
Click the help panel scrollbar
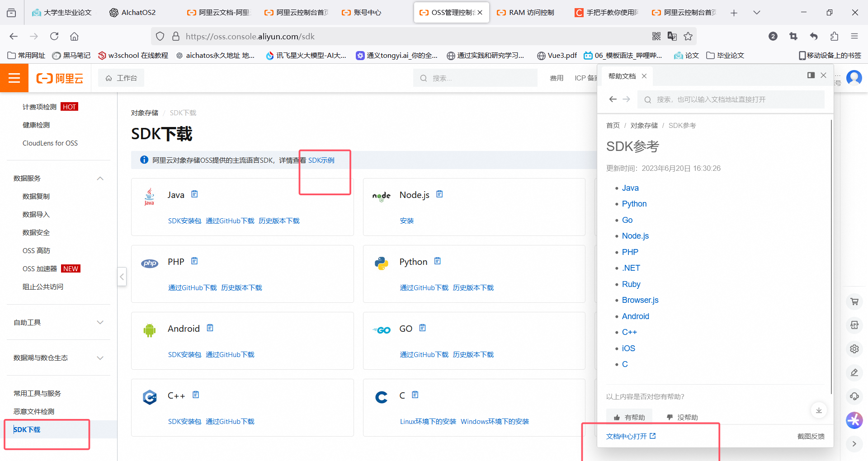pyautogui.click(x=831, y=257)
